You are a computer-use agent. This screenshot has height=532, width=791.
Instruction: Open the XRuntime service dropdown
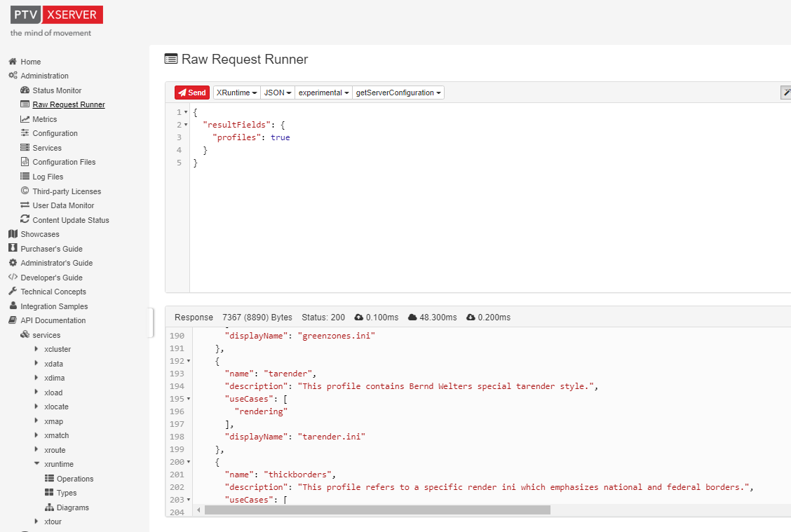(237, 93)
